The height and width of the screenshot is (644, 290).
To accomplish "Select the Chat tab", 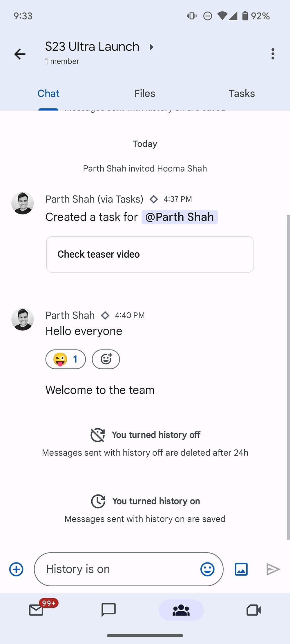I will [x=48, y=93].
